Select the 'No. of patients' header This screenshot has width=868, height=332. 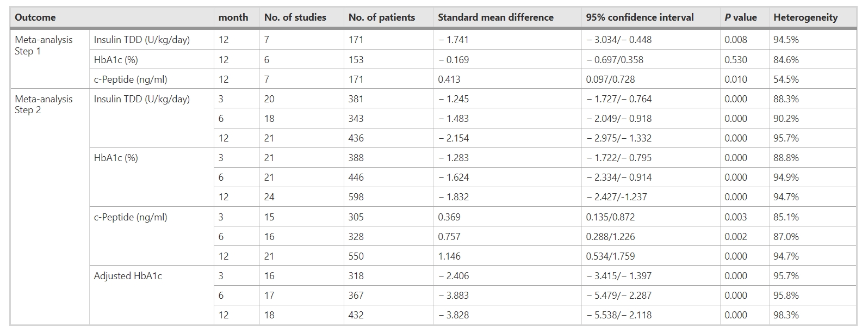click(x=382, y=17)
